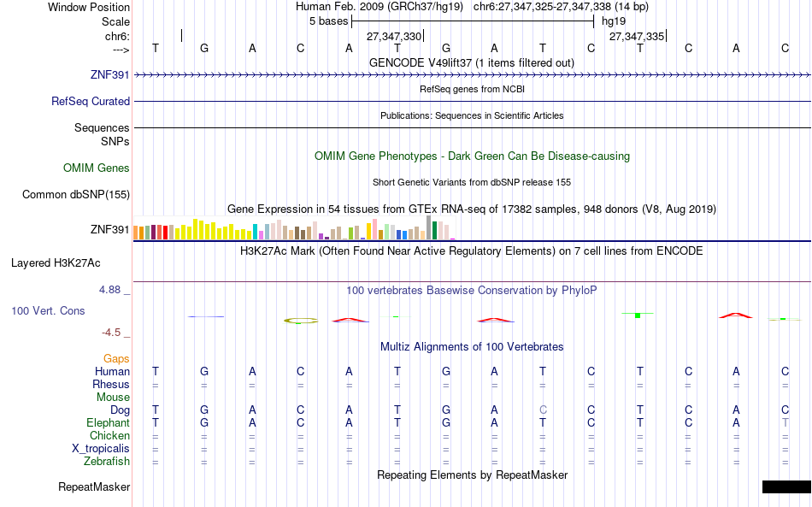This screenshot has height=507, width=812.
Task: Select the Rhesus alignment row label
Action: coord(111,384)
